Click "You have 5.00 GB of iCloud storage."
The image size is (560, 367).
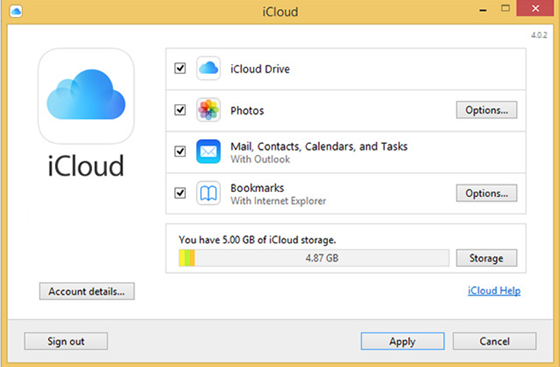click(x=257, y=240)
